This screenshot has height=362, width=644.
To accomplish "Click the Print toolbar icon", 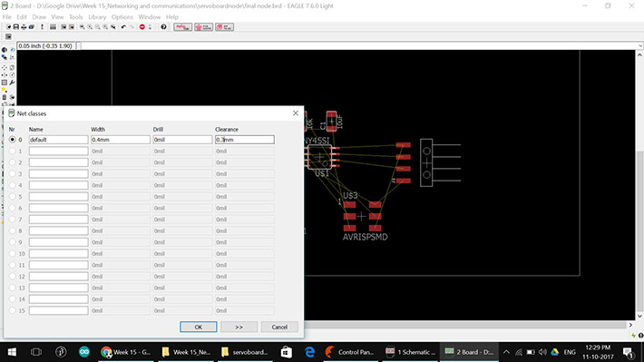I will (x=24, y=26).
